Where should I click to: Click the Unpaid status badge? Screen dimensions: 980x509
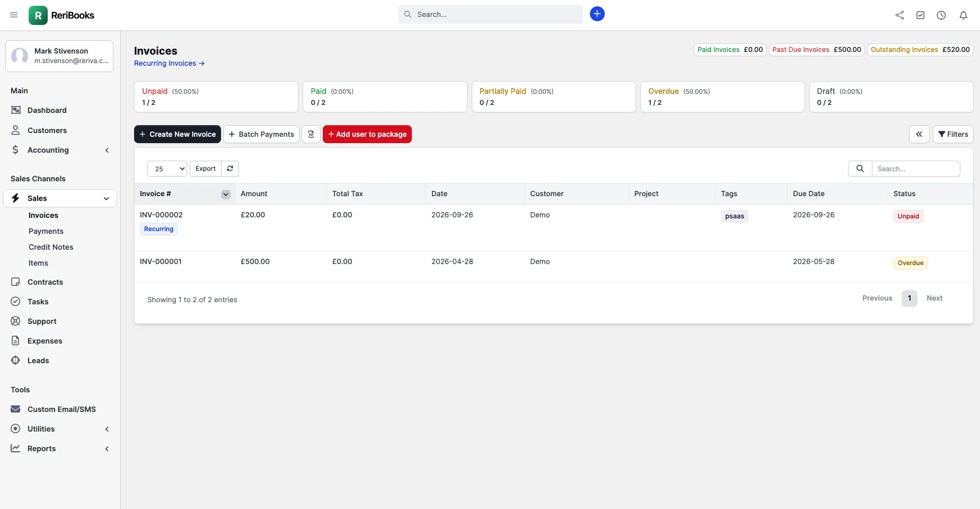tap(908, 216)
